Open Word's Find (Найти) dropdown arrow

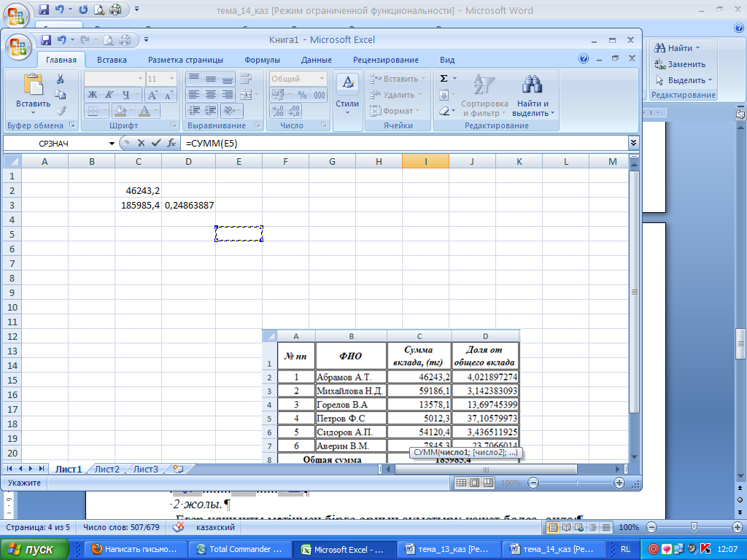click(x=698, y=48)
